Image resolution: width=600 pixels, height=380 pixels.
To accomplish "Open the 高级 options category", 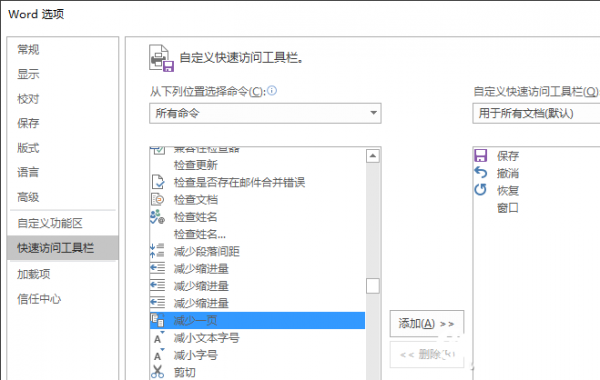I will point(28,197).
